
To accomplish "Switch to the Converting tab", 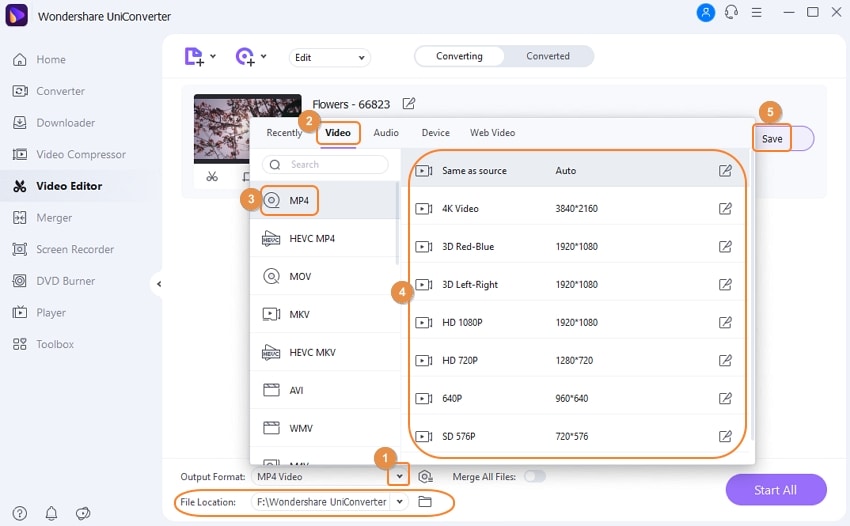I will pyautogui.click(x=459, y=56).
